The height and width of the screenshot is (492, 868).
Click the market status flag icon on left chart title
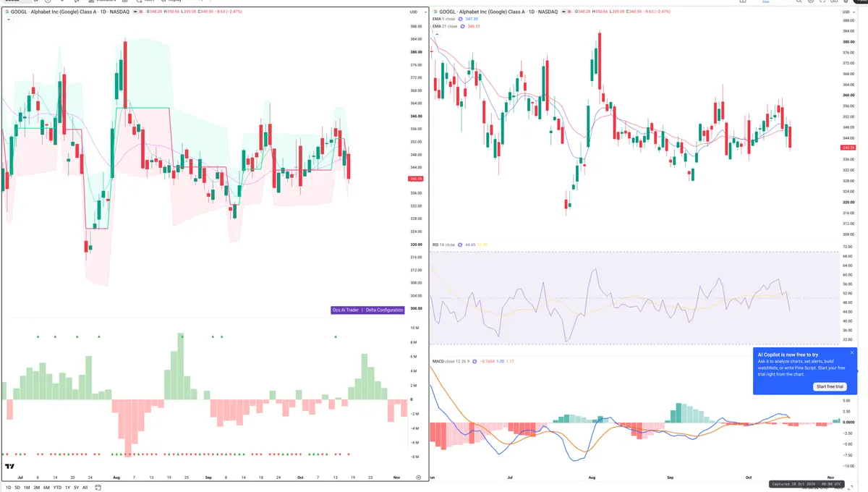[x=140, y=12]
